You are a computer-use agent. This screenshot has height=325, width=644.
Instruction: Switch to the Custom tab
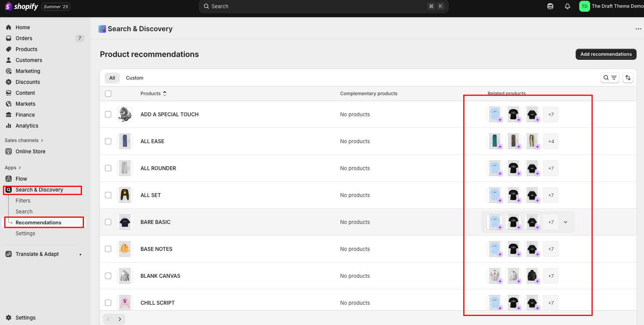pyautogui.click(x=135, y=78)
